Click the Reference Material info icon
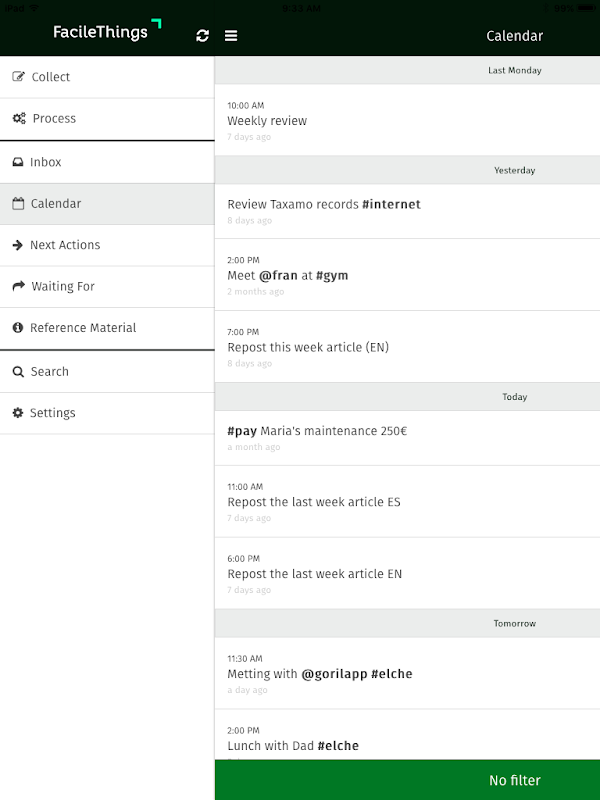Screen dimensions: 600x800 click(18, 328)
